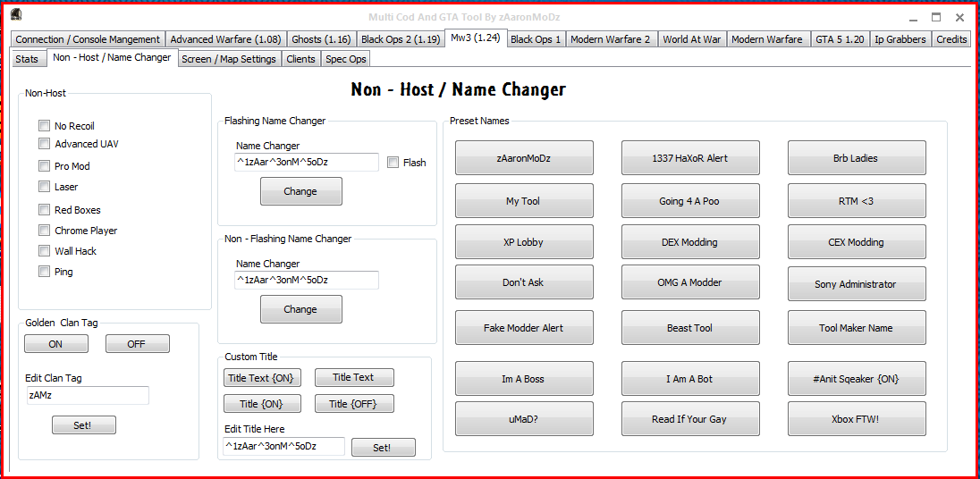Switch to Modern Warfare 2 tab

611,39
